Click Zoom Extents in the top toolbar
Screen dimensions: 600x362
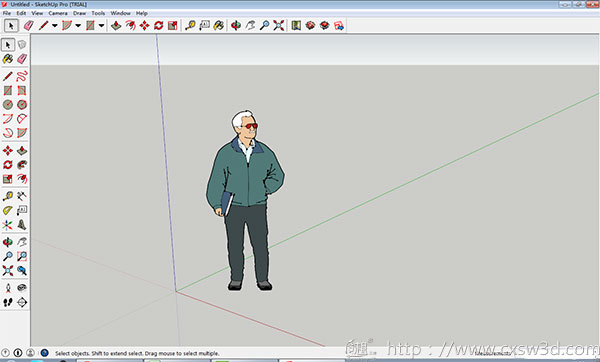pyautogui.click(x=279, y=26)
